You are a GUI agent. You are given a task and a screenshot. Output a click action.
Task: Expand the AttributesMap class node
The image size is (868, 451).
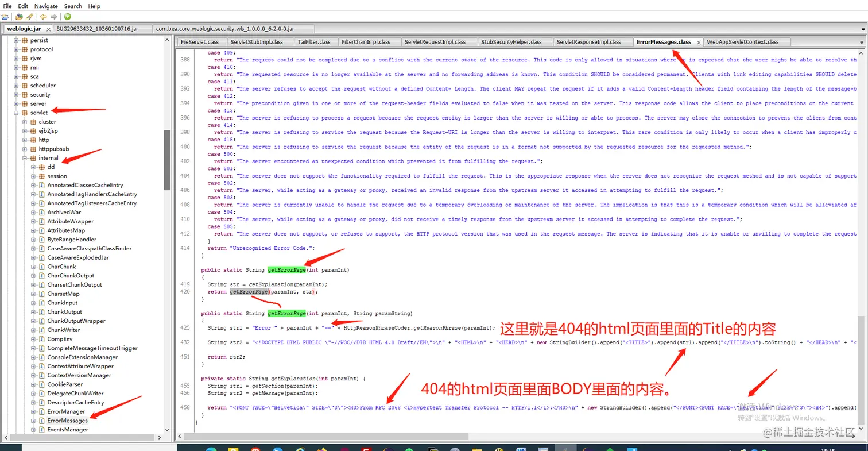coord(33,230)
